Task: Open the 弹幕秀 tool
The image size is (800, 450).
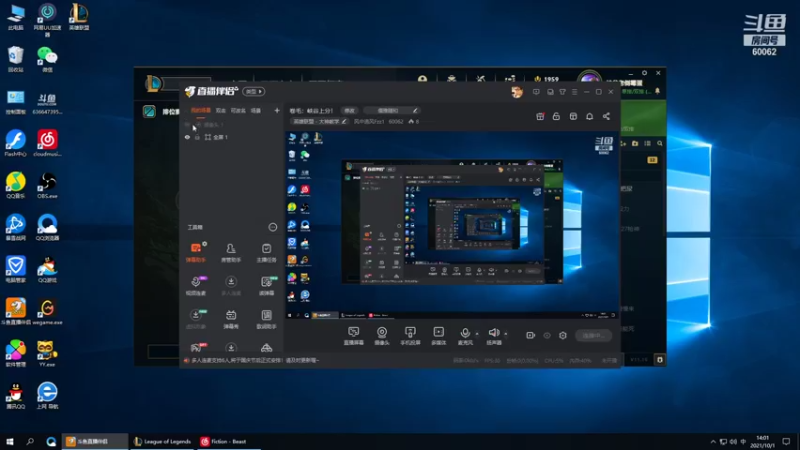Action: coord(231,319)
